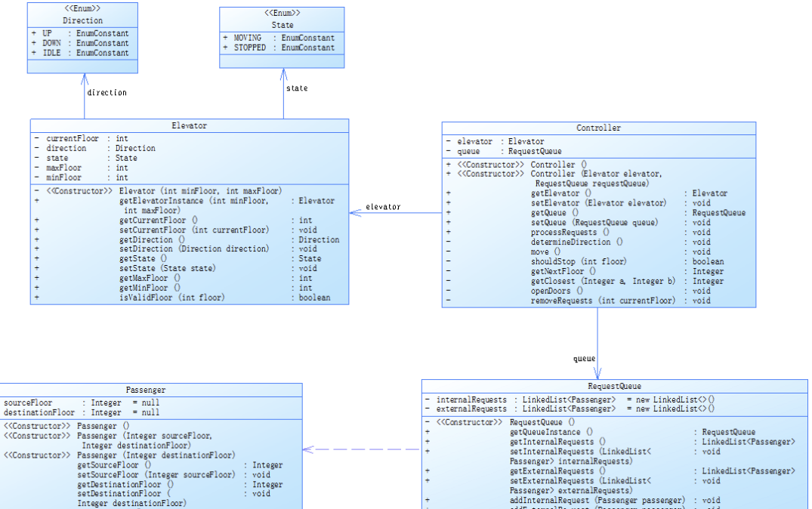The width and height of the screenshot is (812, 509).
Task: Select the IDLE EnumConstant entry
Action: click(x=80, y=53)
